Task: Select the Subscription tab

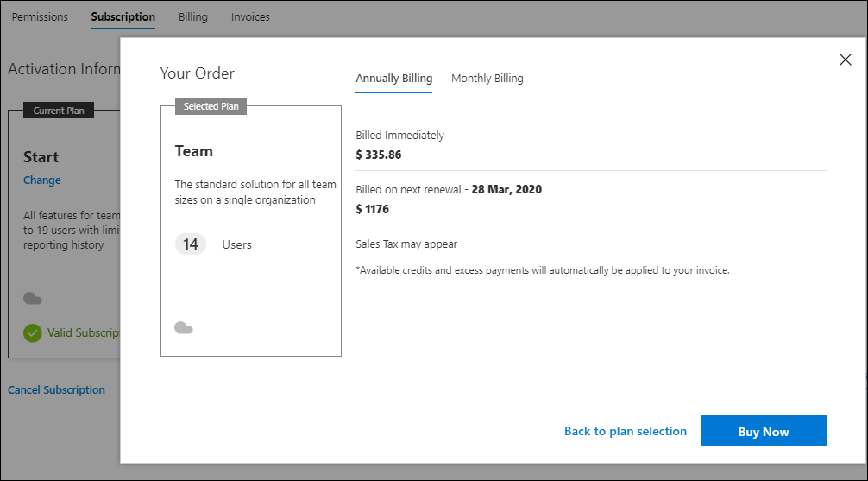Action: (x=123, y=17)
